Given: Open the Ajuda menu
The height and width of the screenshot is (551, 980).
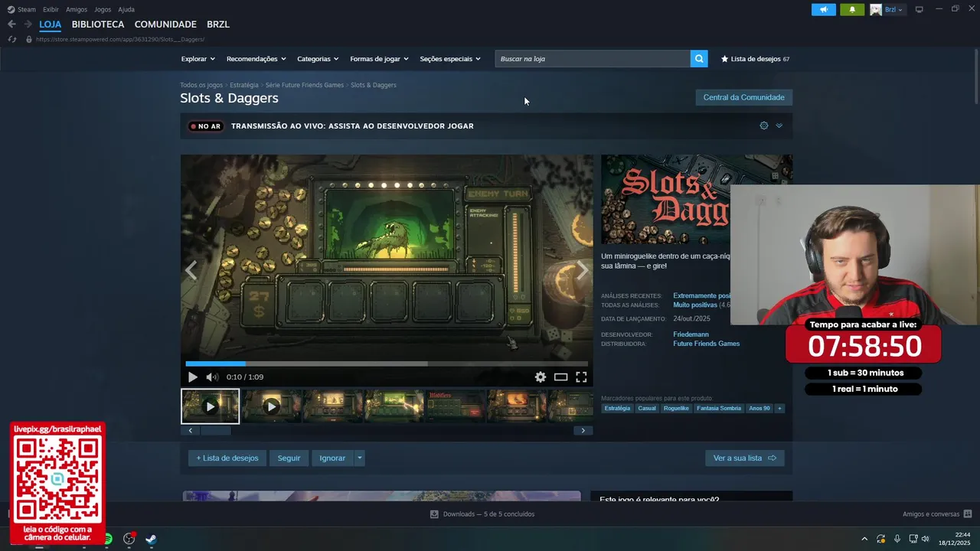Looking at the screenshot, I should click(x=126, y=9).
